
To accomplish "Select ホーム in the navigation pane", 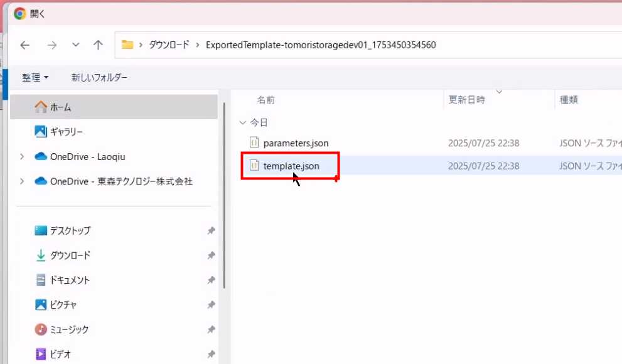I will click(x=61, y=107).
